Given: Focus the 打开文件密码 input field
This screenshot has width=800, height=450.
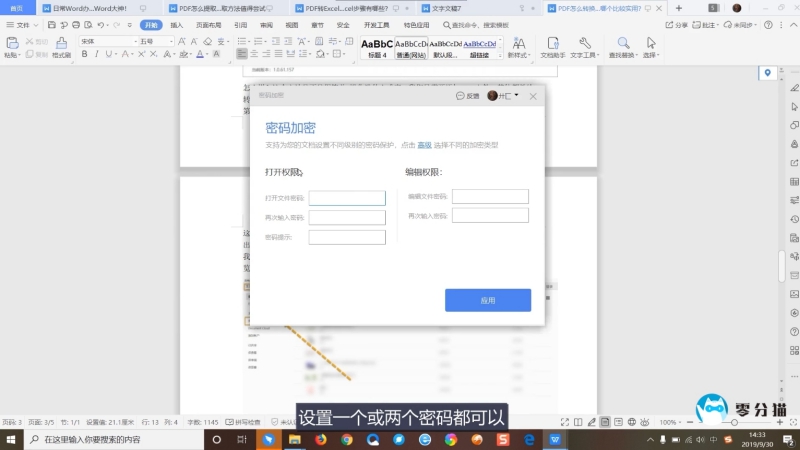Looking at the screenshot, I should click(x=347, y=198).
